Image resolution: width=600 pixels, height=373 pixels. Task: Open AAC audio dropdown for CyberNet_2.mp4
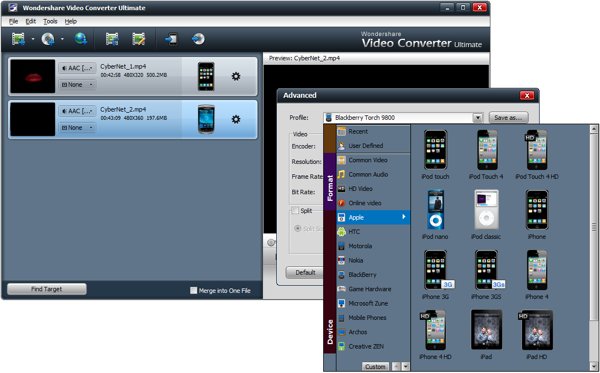pyautogui.click(x=77, y=111)
